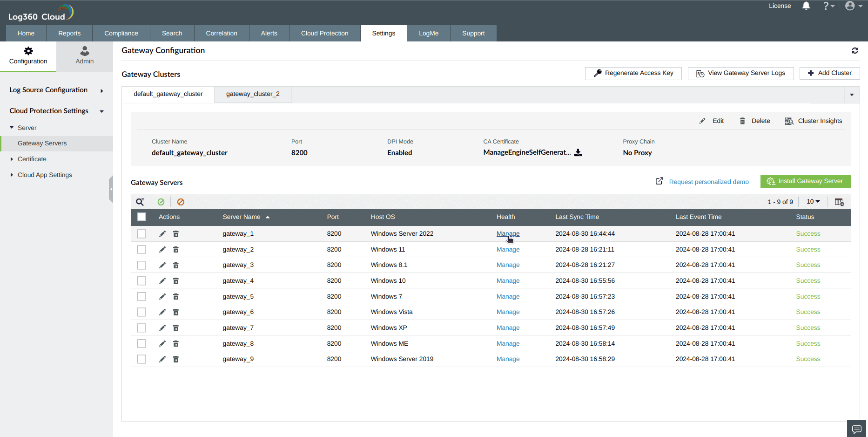Open the page size dropdown showing 10
This screenshot has height=437, width=868.
[x=813, y=202]
